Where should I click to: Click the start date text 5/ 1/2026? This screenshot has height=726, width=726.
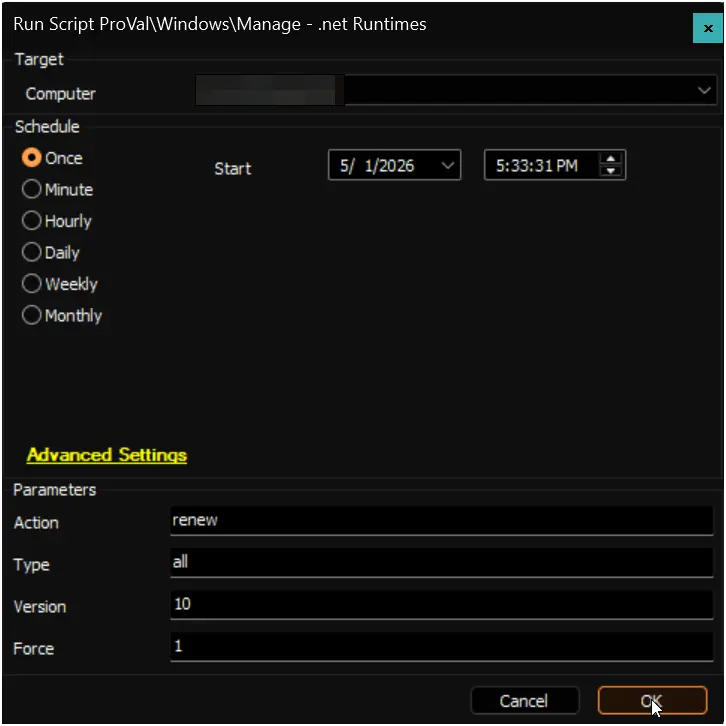(377, 165)
